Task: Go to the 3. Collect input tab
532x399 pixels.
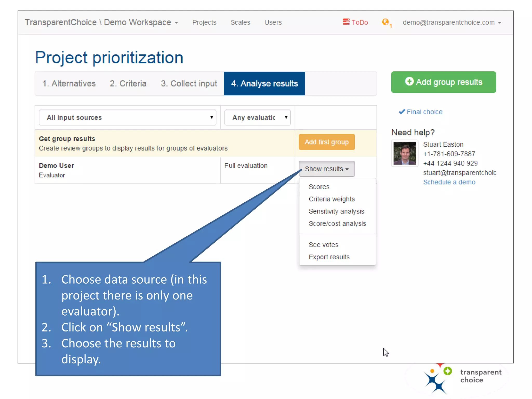Action: (189, 84)
